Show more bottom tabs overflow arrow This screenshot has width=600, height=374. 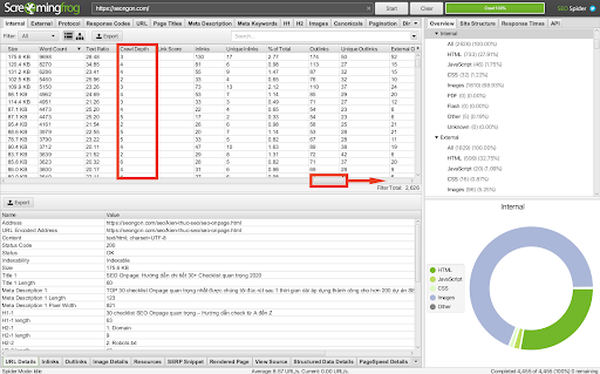pyautogui.click(x=416, y=362)
